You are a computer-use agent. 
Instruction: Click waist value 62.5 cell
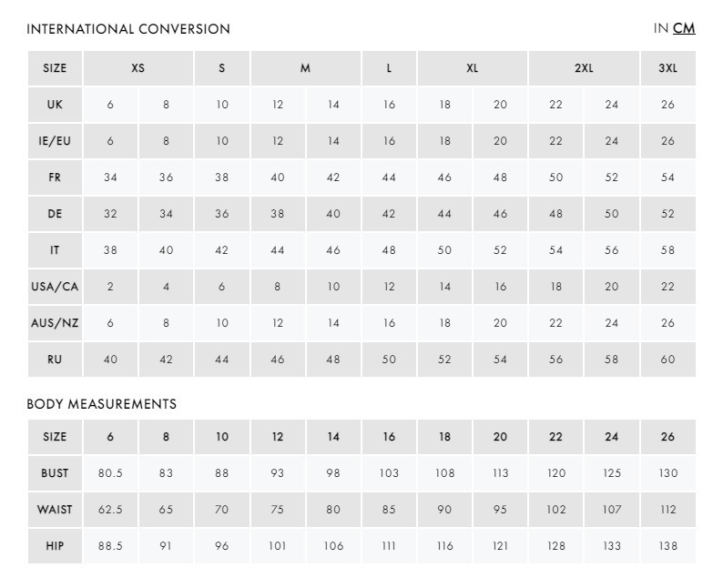pyautogui.click(x=110, y=510)
